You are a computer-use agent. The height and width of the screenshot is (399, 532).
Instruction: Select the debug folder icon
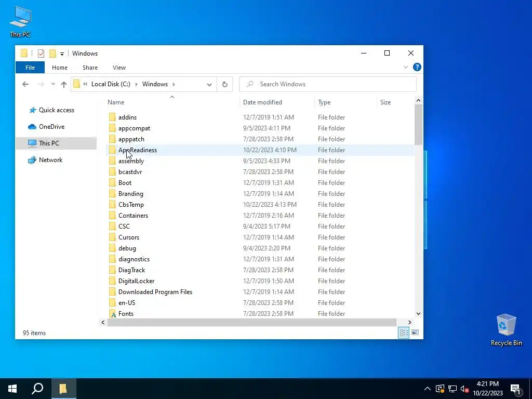(x=112, y=248)
